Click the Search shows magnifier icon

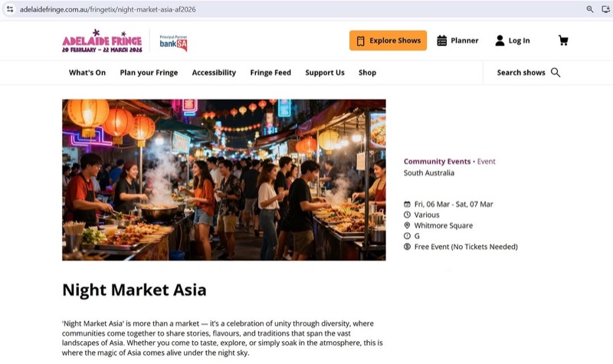556,73
